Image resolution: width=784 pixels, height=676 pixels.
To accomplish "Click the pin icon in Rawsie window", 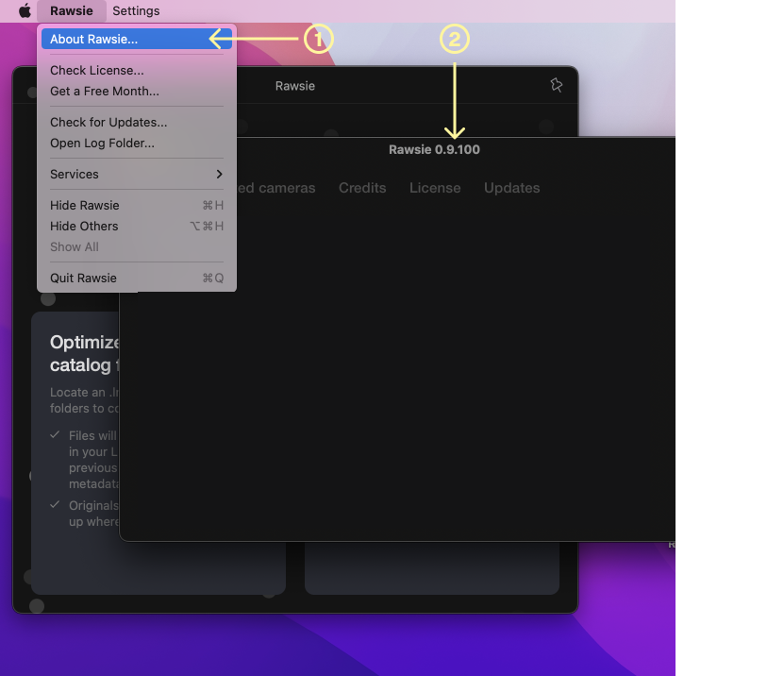I will (x=557, y=85).
